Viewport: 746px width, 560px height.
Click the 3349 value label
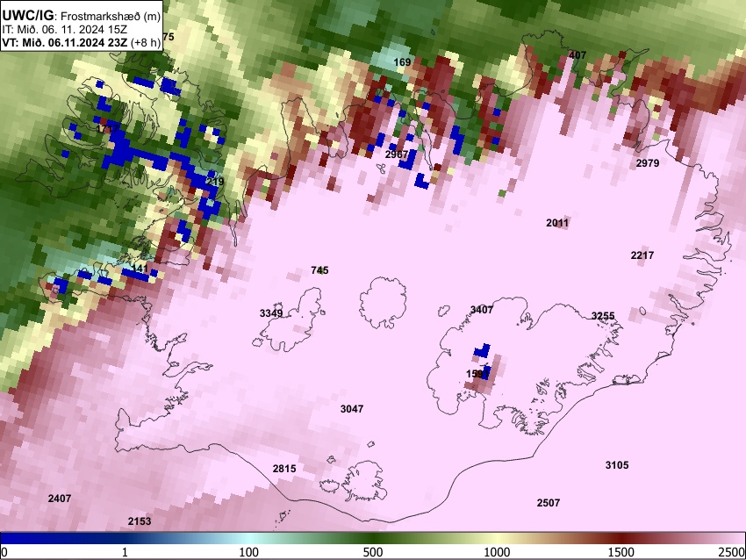271,313
